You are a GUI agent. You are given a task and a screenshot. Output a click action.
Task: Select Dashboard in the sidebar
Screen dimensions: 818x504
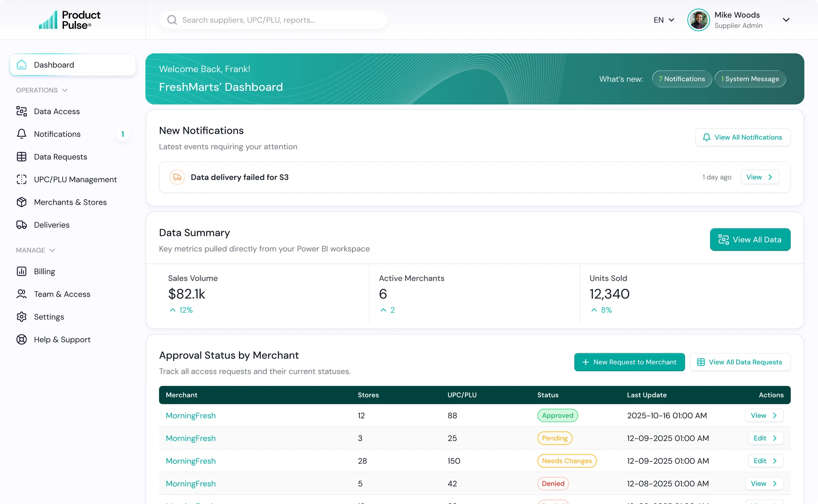click(72, 65)
